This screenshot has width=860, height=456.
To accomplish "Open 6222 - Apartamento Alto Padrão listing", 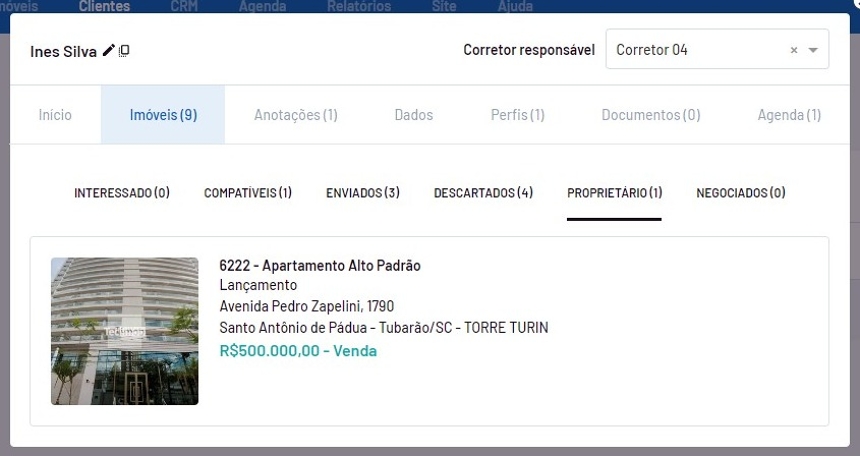I will [320, 266].
